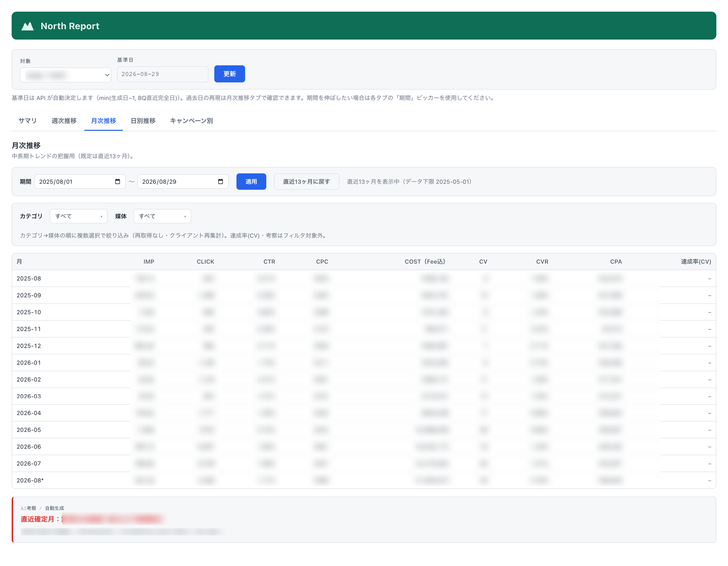Open calendar picker icon for end date 2026/08/29

pyautogui.click(x=221, y=182)
